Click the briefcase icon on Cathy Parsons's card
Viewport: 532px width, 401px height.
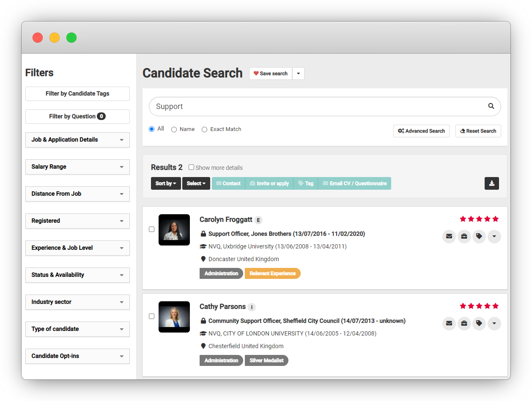464,323
